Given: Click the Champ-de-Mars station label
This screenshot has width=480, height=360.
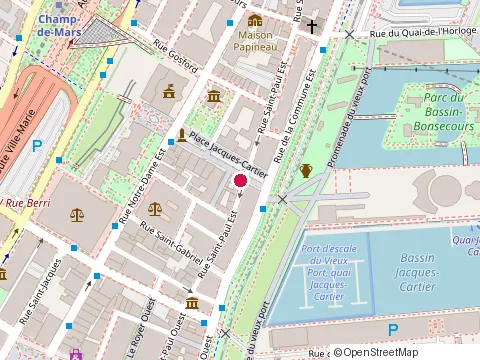Looking at the screenshot, I should [59, 25].
